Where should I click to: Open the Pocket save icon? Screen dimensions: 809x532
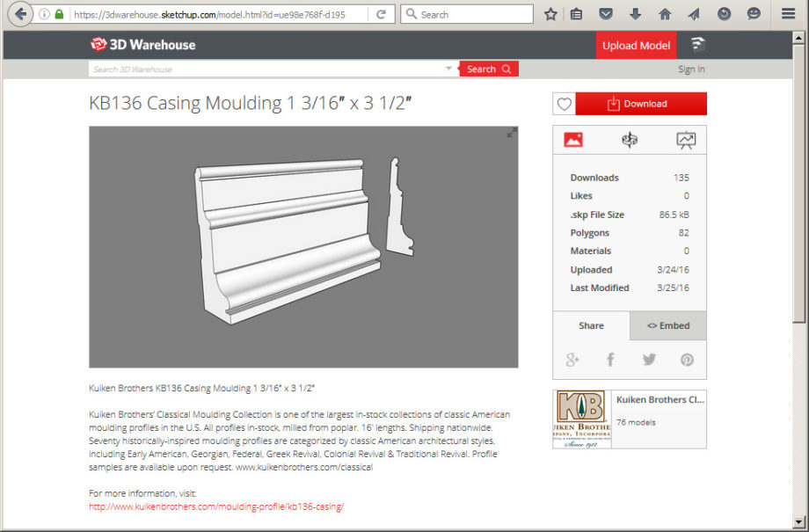(x=605, y=14)
